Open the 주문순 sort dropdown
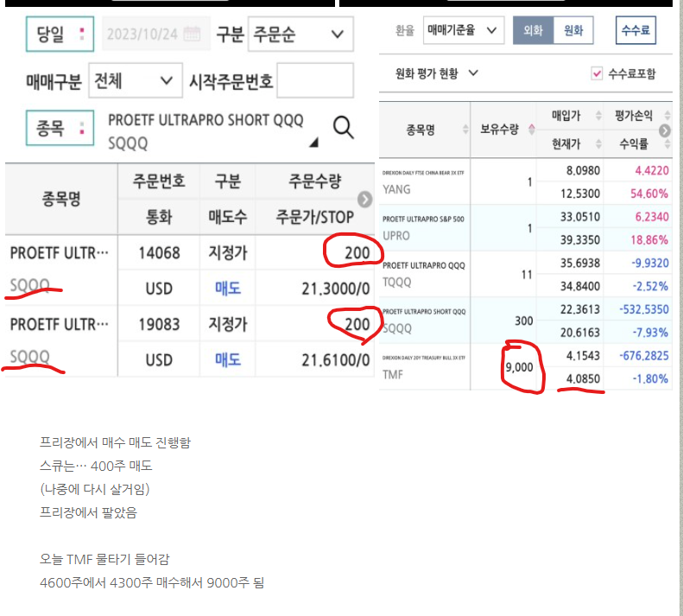683x616 pixels. click(x=300, y=34)
